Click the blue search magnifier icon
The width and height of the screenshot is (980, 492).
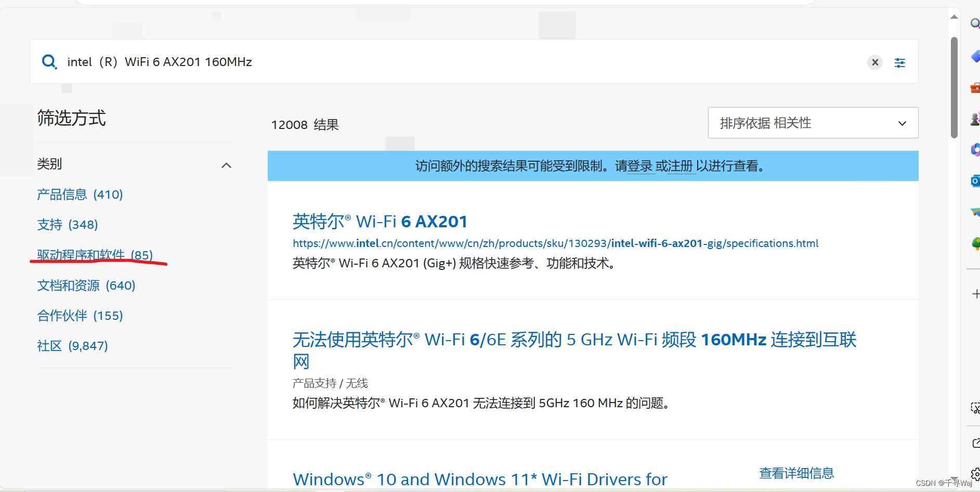pyautogui.click(x=49, y=62)
